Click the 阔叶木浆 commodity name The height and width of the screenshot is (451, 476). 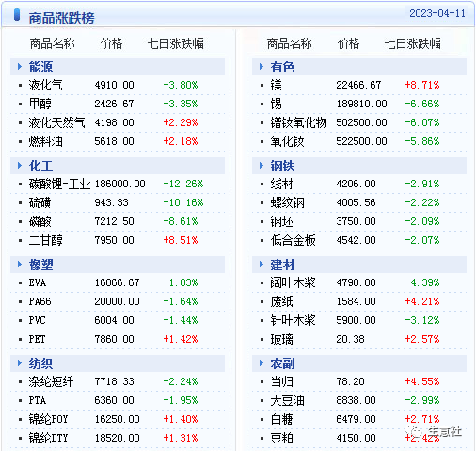(293, 282)
